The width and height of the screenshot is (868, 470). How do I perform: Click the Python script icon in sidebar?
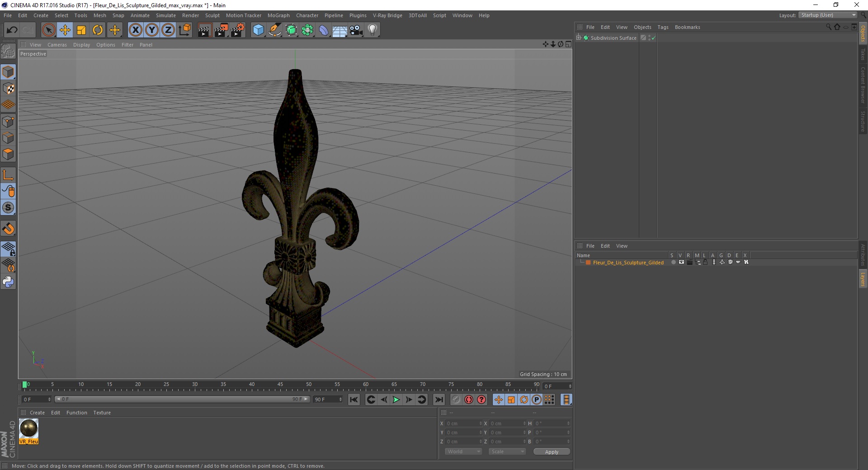(8, 282)
